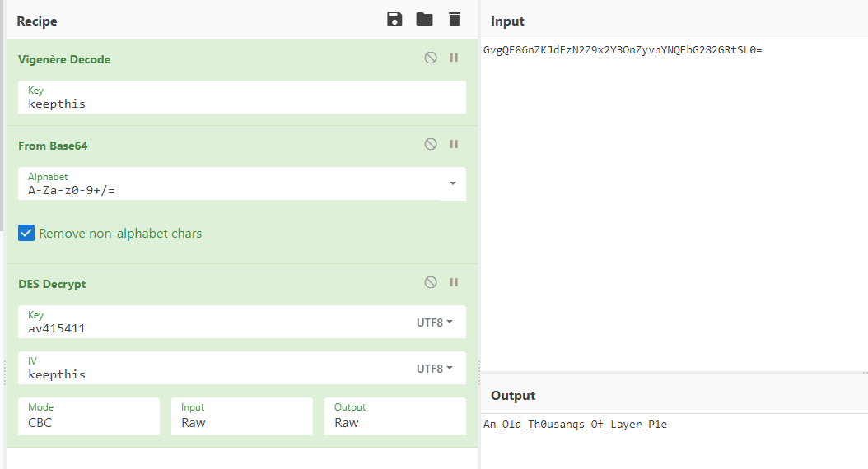Change DES Key encoding from UTF8

pyautogui.click(x=434, y=323)
